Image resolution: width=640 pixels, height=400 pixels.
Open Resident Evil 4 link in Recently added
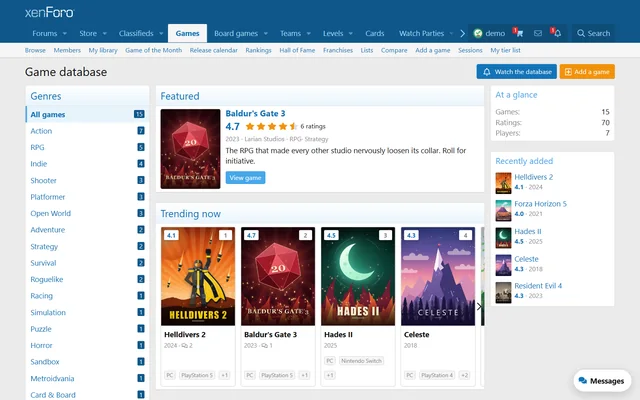pyautogui.click(x=538, y=286)
